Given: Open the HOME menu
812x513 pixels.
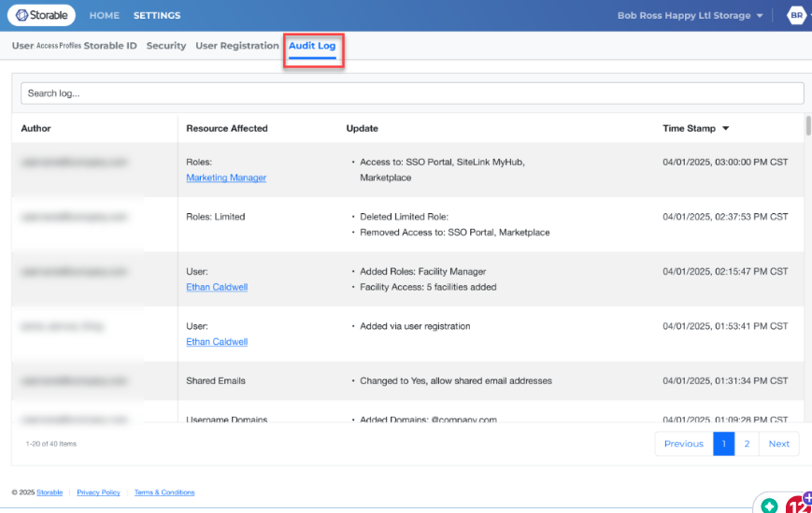Looking at the screenshot, I should (x=104, y=16).
